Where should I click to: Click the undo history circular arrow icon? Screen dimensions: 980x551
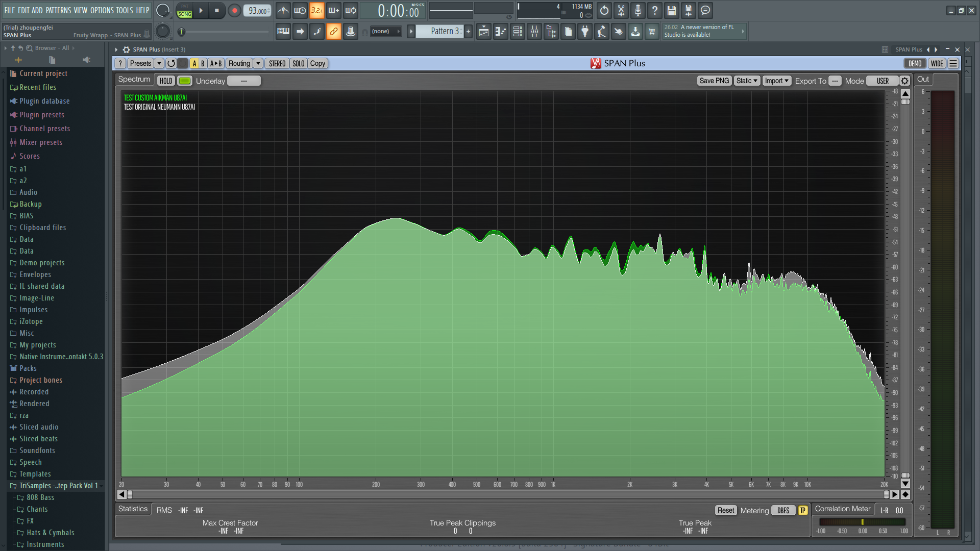point(604,10)
